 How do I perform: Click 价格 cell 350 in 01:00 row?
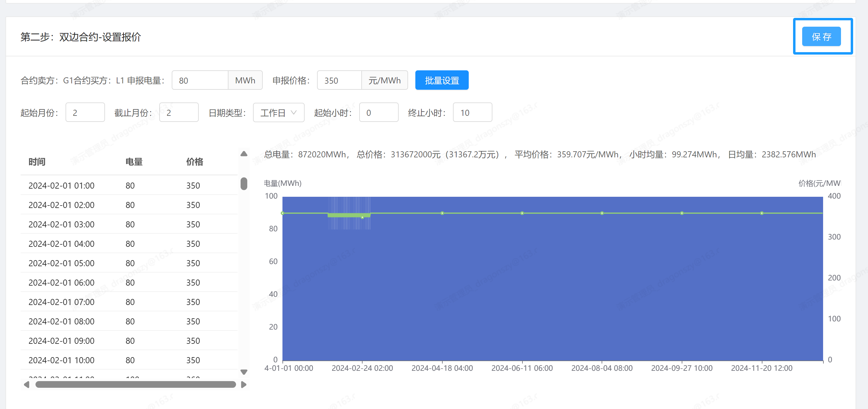coord(193,186)
